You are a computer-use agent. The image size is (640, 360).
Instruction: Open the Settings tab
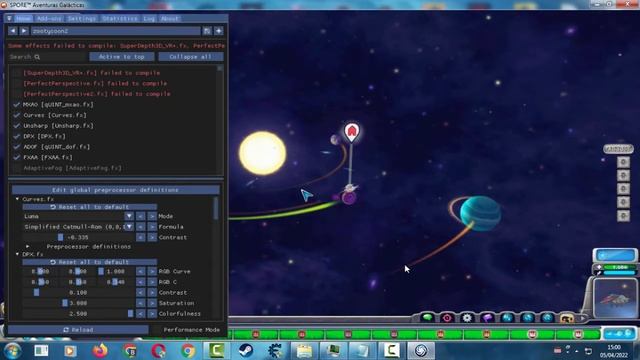point(82,18)
